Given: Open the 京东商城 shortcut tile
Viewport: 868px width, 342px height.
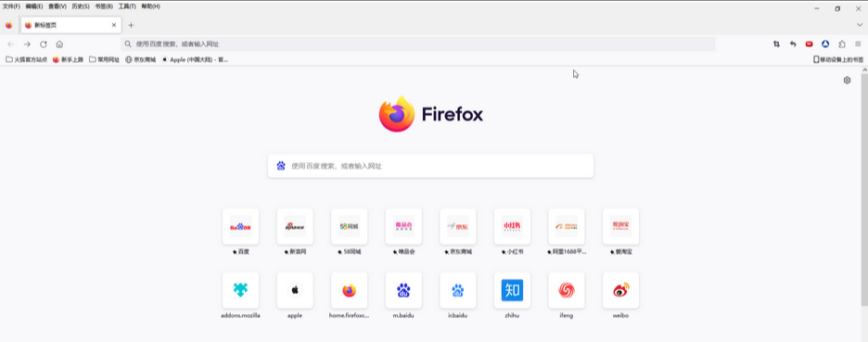Looking at the screenshot, I should point(458,226).
